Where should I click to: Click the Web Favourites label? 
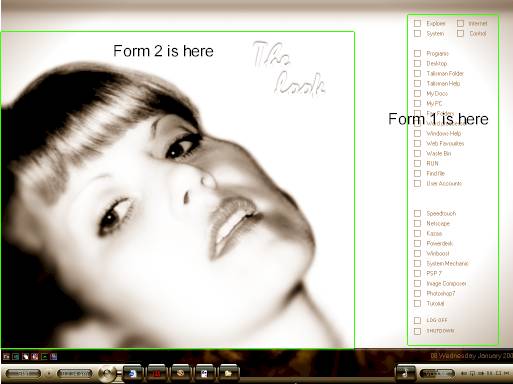pyautogui.click(x=445, y=143)
